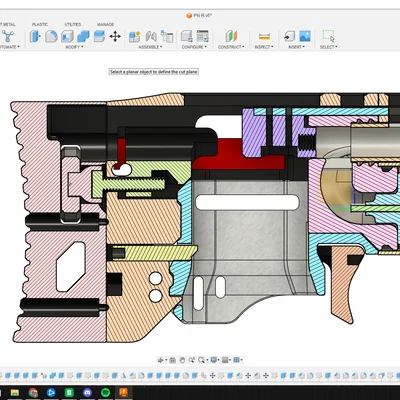This screenshot has height=400, width=400.
Task: Pick the Move/Copy arrows tool
Action: [115, 36]
